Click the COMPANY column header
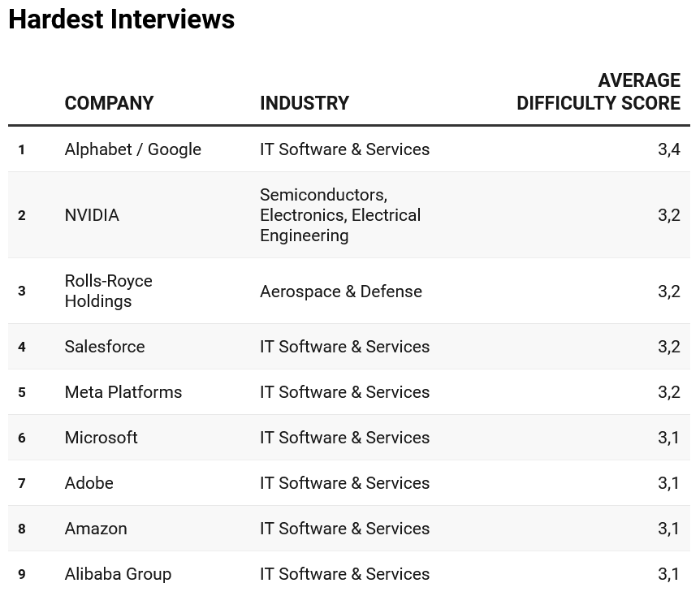Viewport: 700px width, 609px height. coord(109,103)
